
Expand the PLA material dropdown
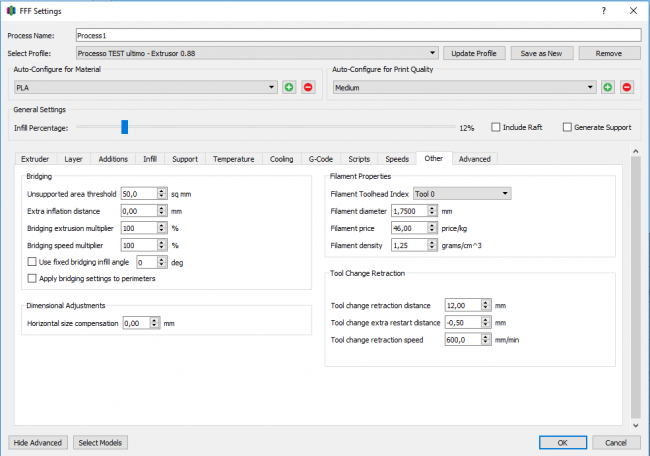pyautogui.click(x=145, y=88)
